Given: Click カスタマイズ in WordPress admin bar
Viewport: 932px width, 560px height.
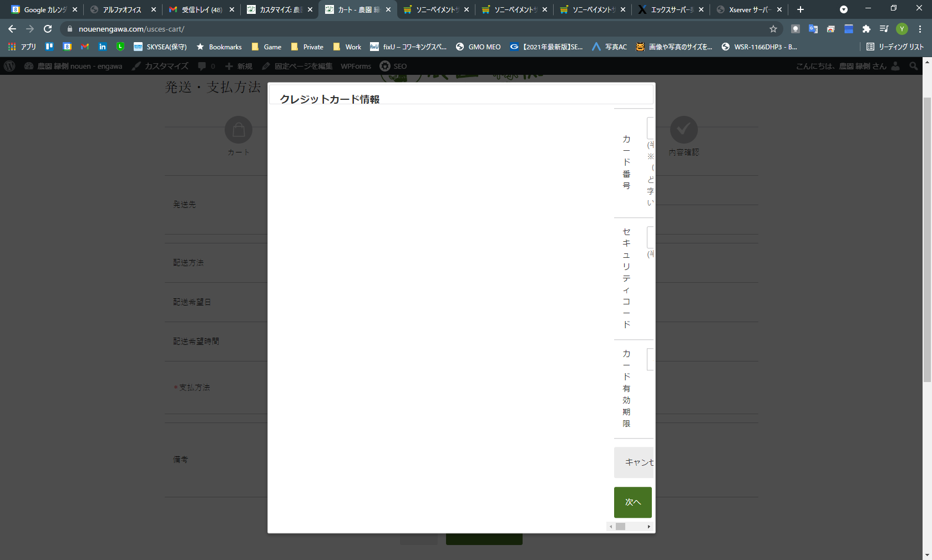Looking at the screenshot, I should tap(160, 66).
